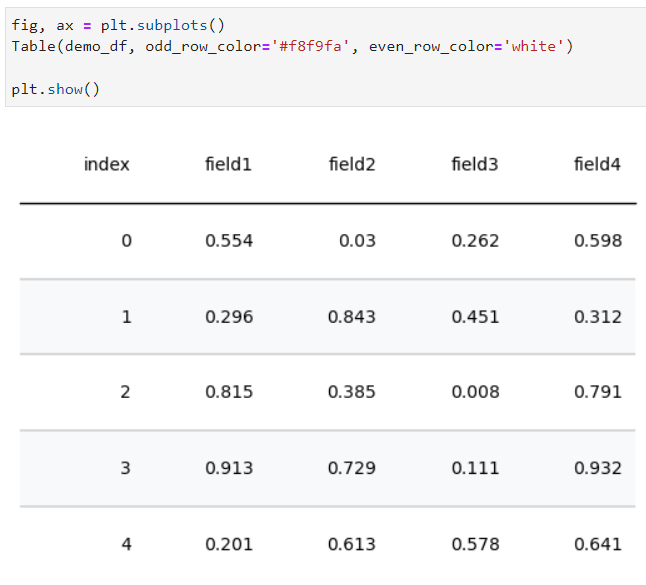
Task: Select cell value 0.554
Action: (229, 241)
